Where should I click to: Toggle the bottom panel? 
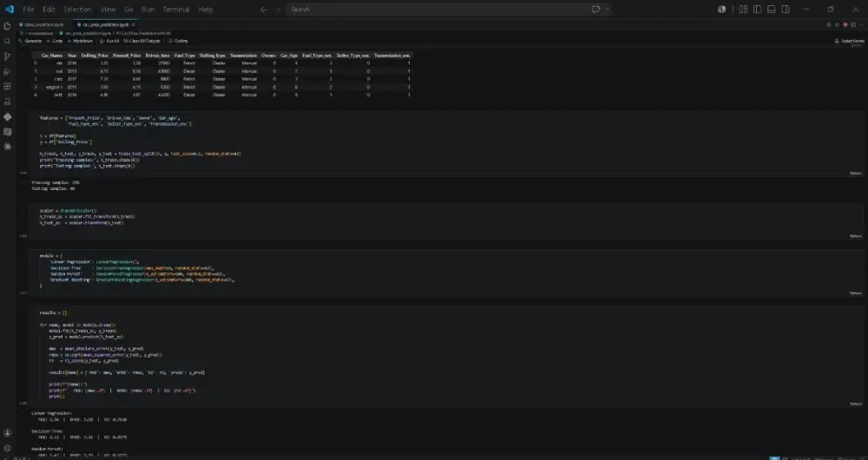[771, 10]
